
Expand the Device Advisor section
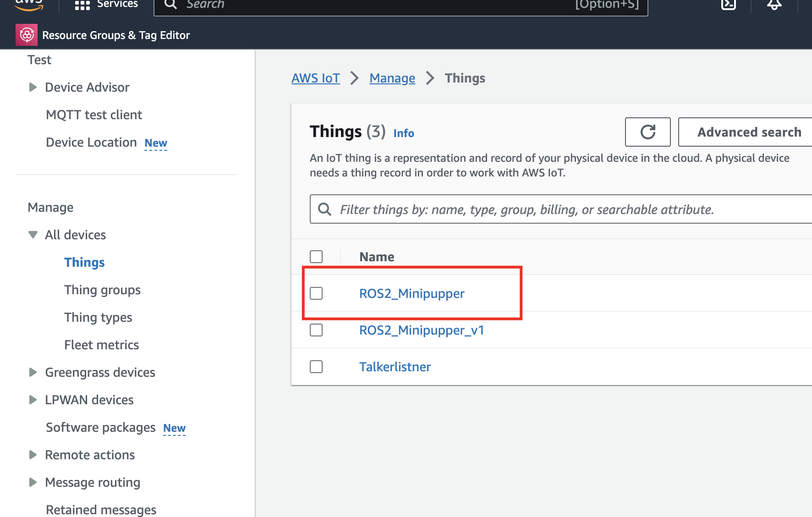33,87
